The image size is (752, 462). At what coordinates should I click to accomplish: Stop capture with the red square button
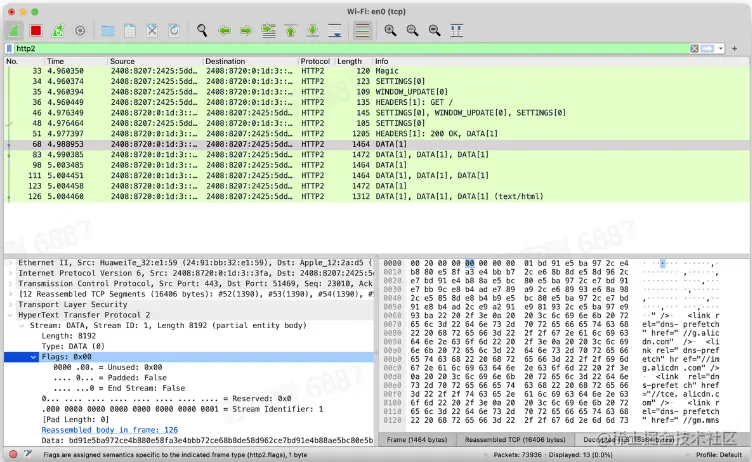click(35, 31)
